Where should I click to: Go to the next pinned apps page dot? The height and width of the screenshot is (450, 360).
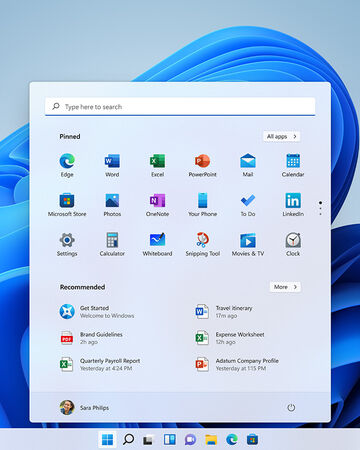click(320, 208)
